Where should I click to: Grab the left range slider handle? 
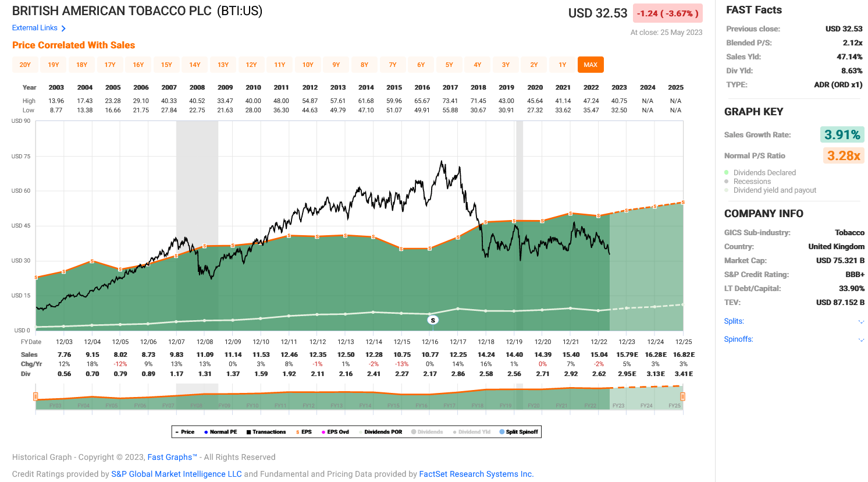point(35,396)
